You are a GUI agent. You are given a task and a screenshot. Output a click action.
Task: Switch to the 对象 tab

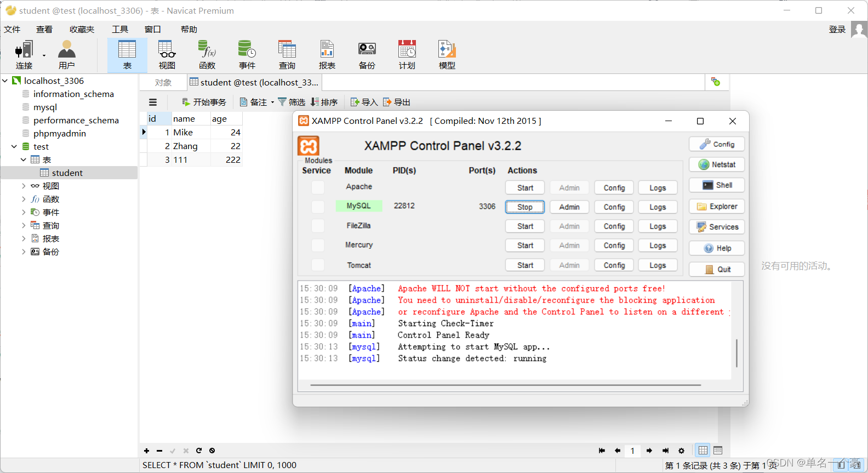[163, 83]
